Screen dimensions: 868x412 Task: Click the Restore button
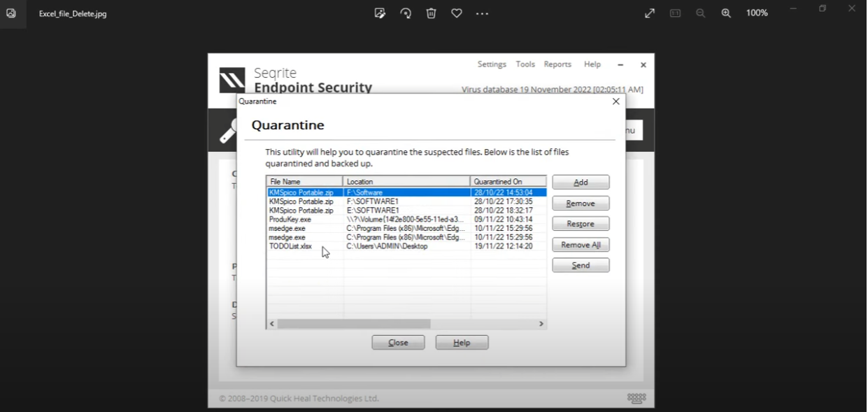(581, 224)
